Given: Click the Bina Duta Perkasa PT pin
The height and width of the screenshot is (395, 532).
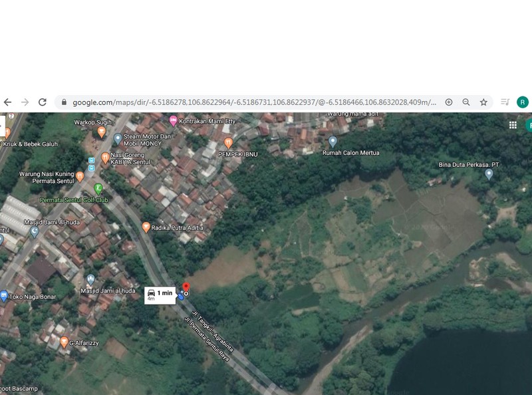Looking at the screenshot, I should pos(489,174).
